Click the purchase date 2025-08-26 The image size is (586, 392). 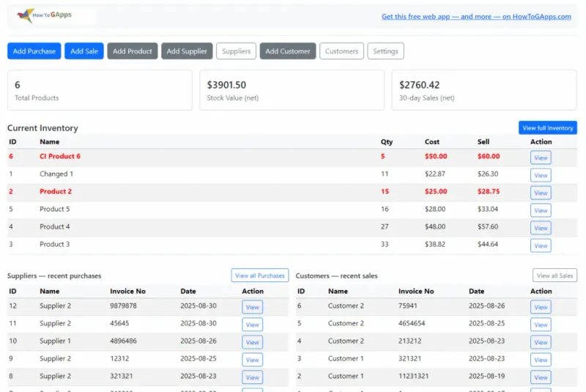tap(199, 341)
